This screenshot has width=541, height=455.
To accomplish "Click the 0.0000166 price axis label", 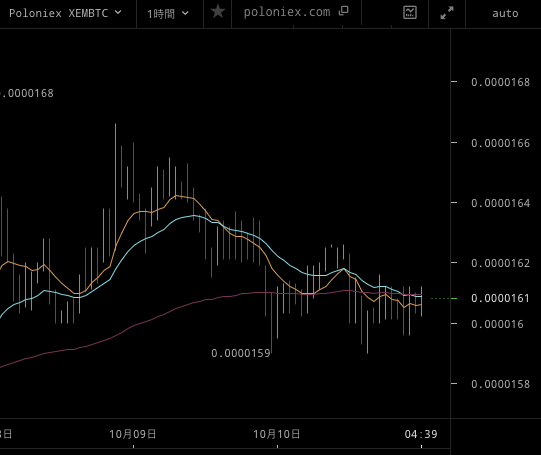I will coord(500,143).
